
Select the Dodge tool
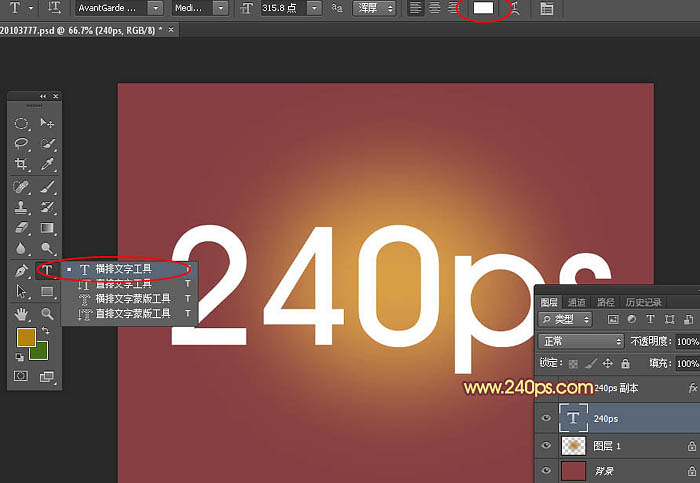pos(47,248)
